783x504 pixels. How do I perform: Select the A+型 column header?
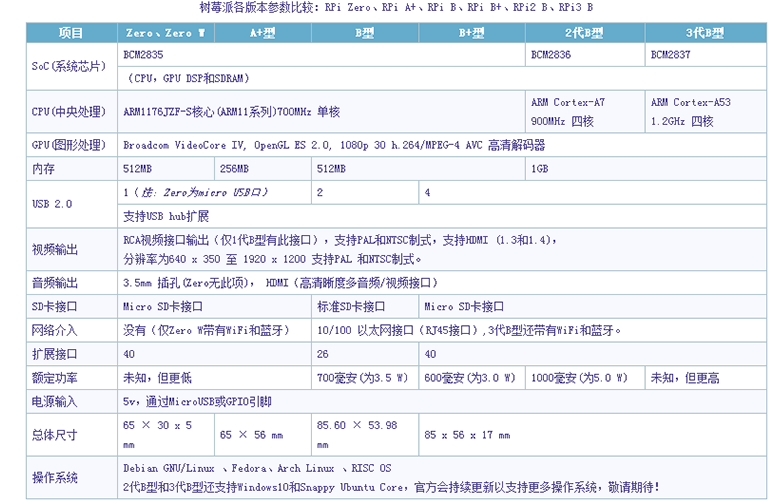click(263, 33)
